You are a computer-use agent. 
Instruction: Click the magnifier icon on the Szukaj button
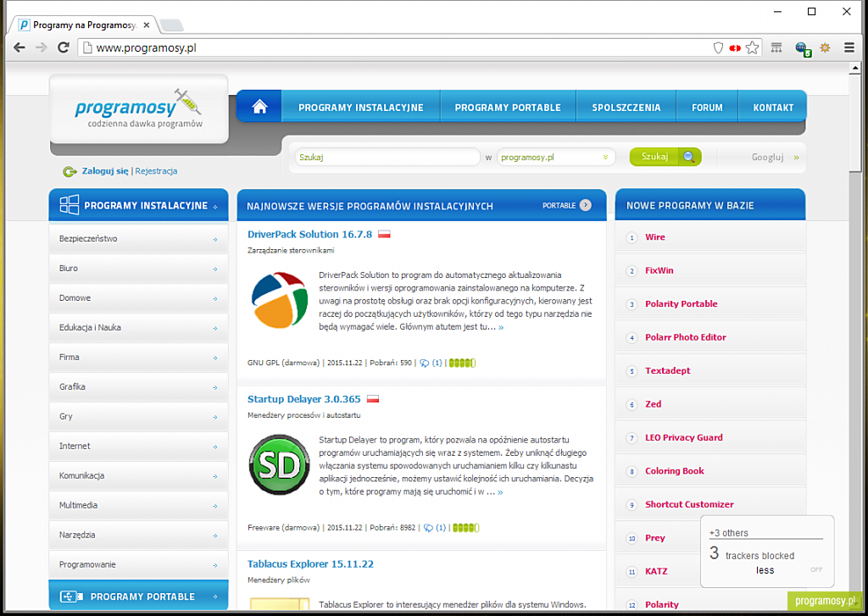click(689, 158)
